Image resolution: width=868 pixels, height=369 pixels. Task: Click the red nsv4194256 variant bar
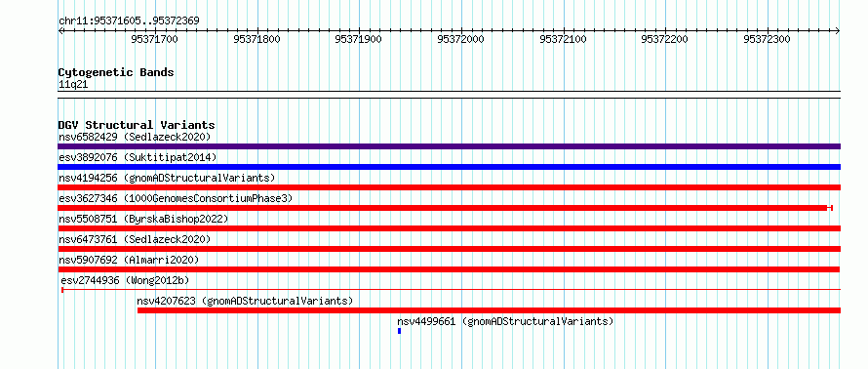(x=449, y=187)
